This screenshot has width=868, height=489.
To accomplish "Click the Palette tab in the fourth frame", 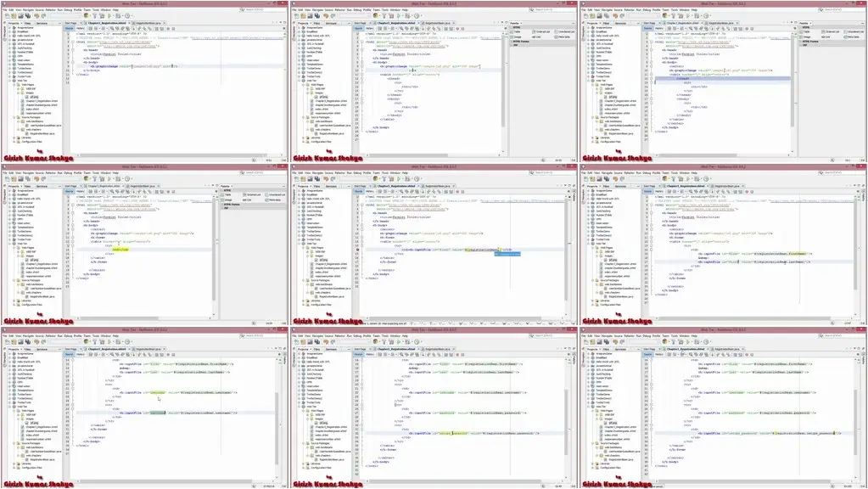I will click(x=226, y=186).
